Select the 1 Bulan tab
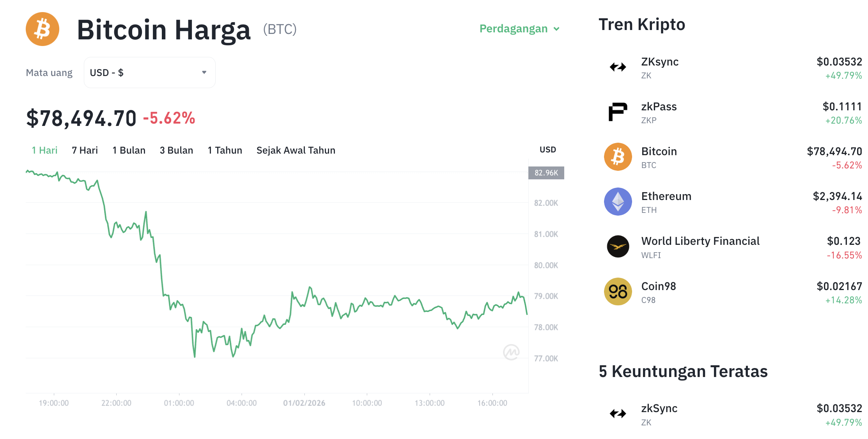This screenshot has height=439, width=868. [x=129, y=150]
